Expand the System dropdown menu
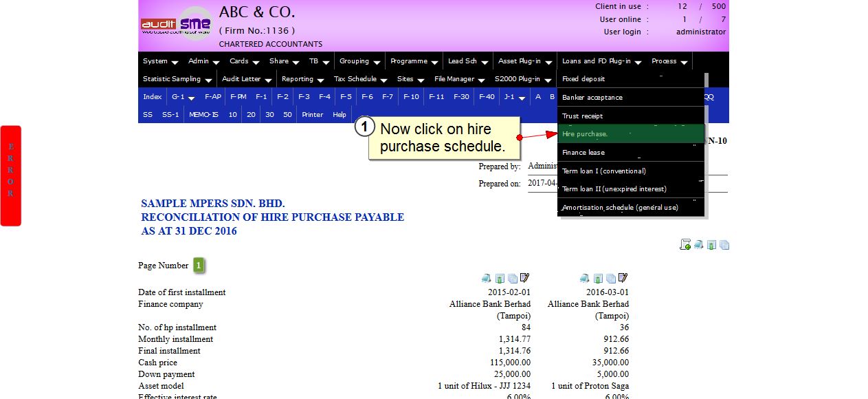Viewport: 868px width, 399px height. point(160,61)
